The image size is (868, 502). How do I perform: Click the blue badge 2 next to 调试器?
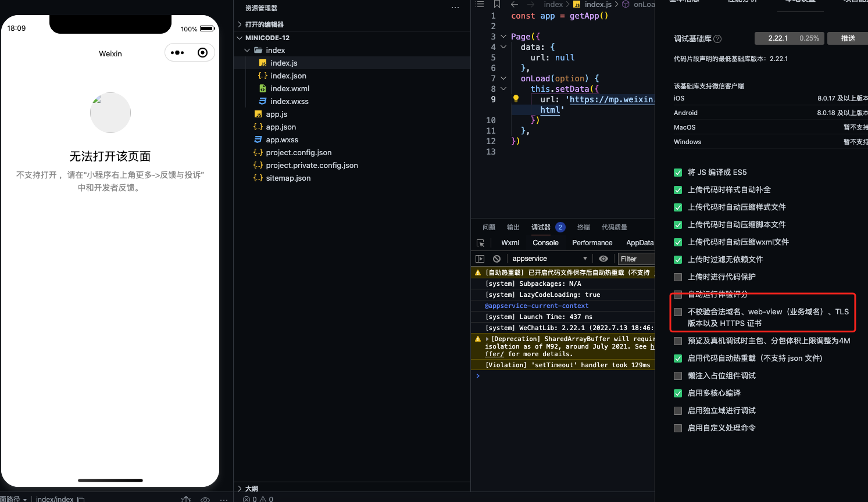click(560, 227)
